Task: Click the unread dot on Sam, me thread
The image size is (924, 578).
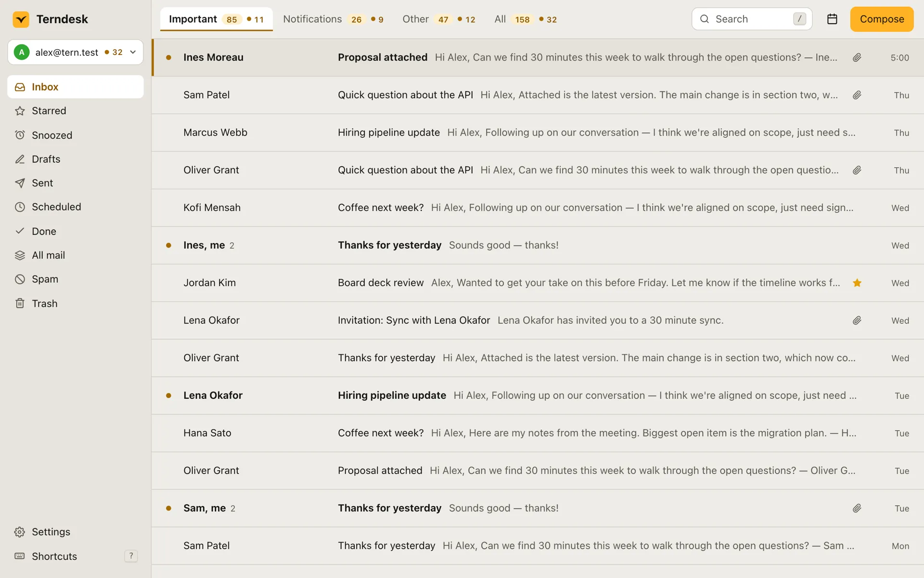Action: coord(169,509)
